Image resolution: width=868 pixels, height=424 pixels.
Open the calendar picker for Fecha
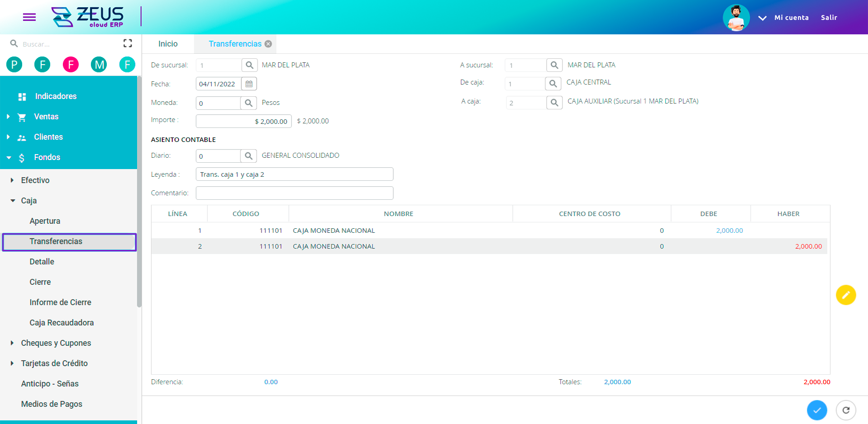coord(248,83)
